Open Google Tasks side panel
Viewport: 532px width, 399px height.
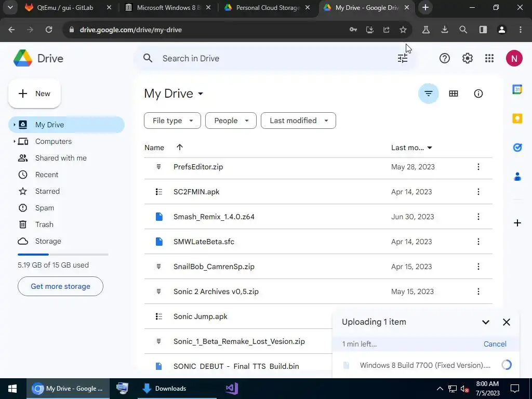517,147
